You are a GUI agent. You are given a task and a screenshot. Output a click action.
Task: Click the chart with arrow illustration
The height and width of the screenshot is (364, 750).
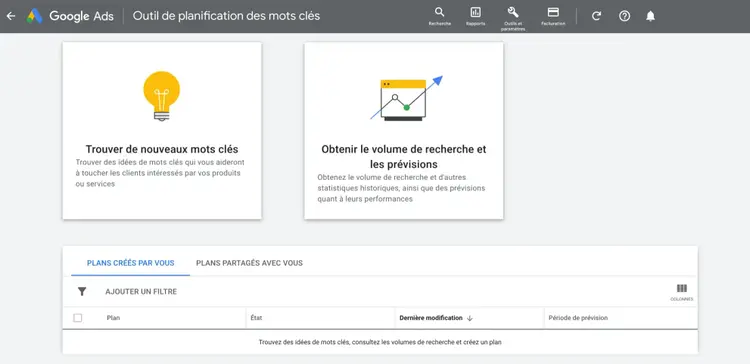(406, 98)
